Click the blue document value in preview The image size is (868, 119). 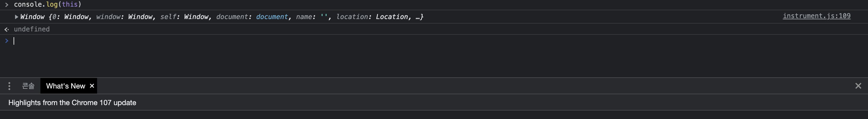(272, 17)
